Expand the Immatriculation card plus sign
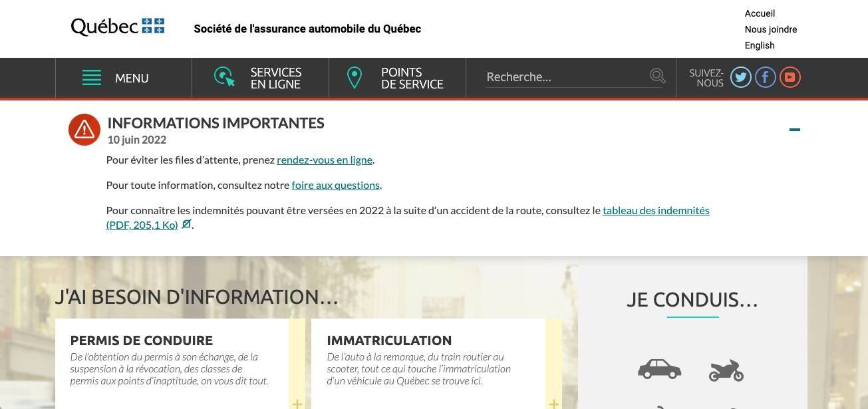 [553, 403]
